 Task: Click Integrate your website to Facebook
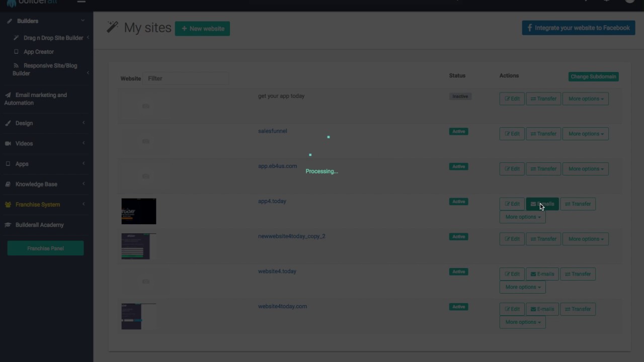coord(579,28)
